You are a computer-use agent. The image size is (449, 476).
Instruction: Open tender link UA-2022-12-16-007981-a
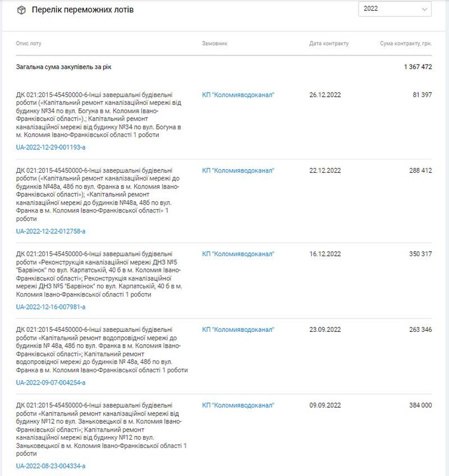coord(51,307)
